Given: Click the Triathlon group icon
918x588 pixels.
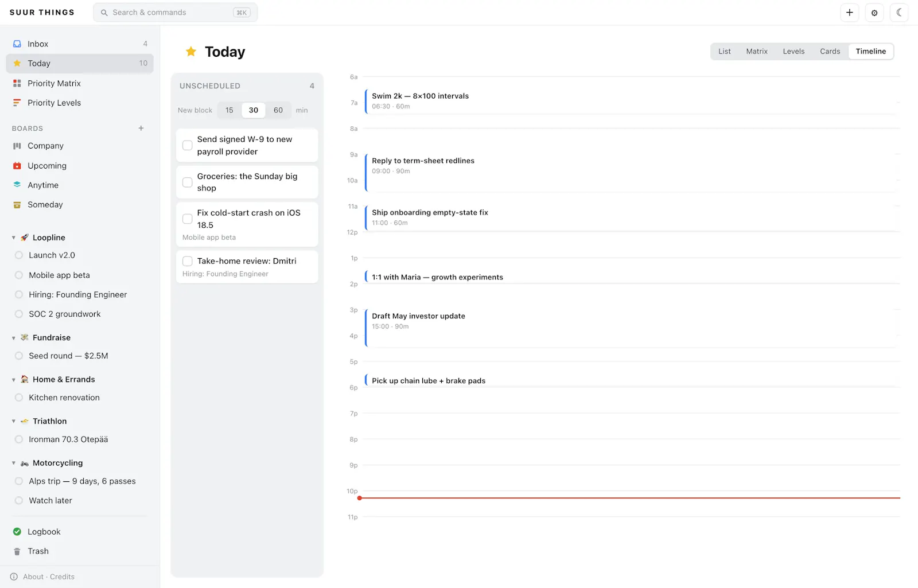Looking at the screenshot, I should [25, 421].
